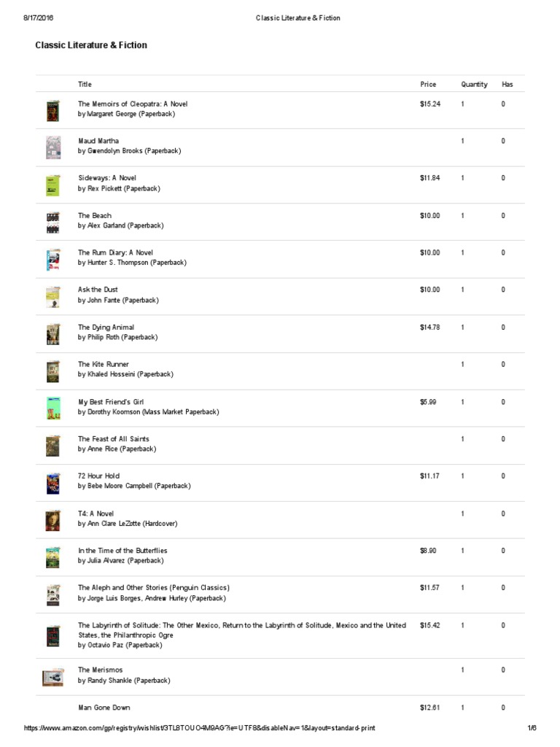Open The Dying Animal title link

(106, 328)
